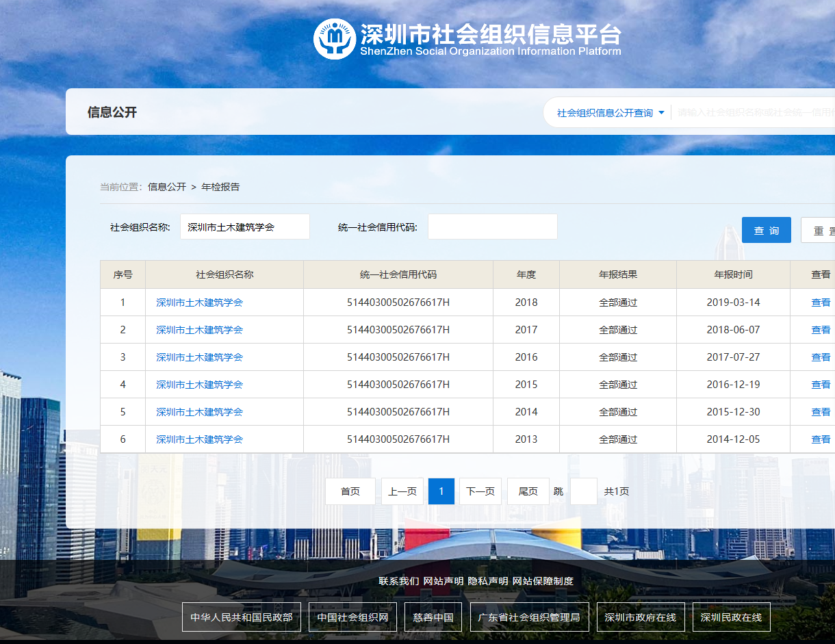Open 深圳市政府在线 footer link
The width and height of the screenshot is (835, 644).
pos(640,617)
